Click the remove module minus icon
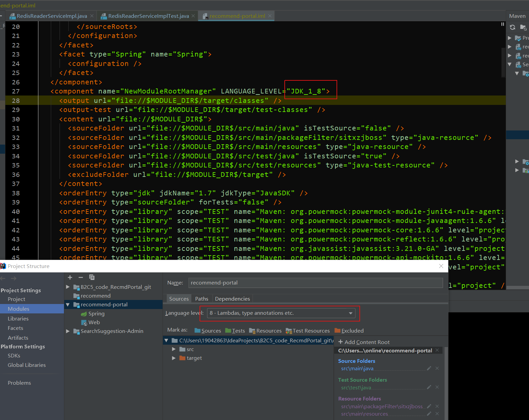The image size is (529, 420). [x=81, y=277]
